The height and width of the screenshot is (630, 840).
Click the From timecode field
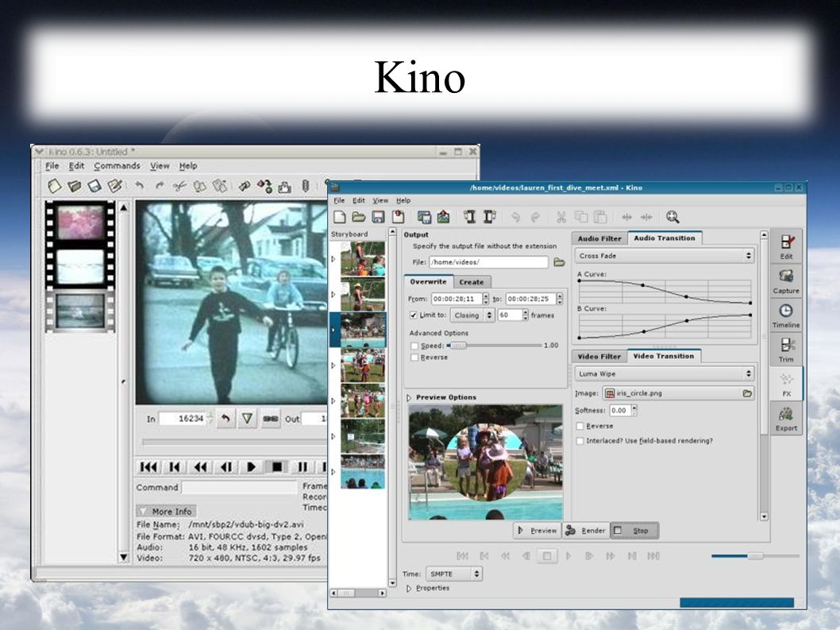click(x=457, y=299)
